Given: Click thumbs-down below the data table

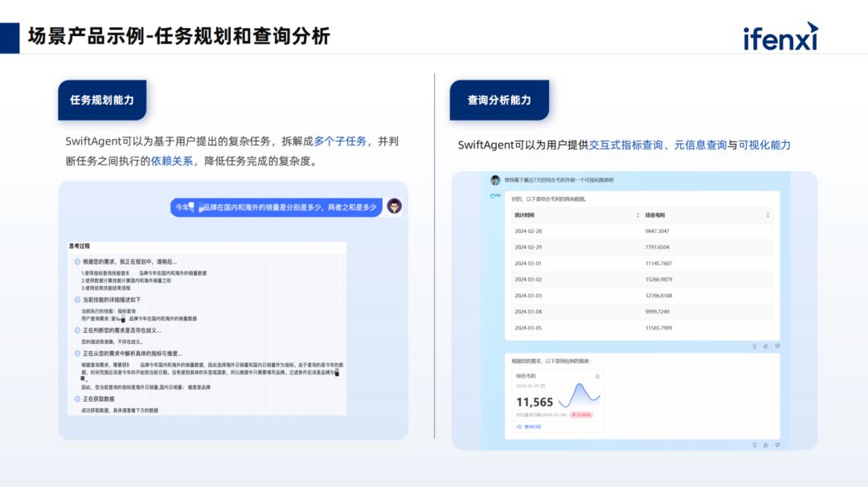Looking at the screenshot, I should (x=778, y=346).
